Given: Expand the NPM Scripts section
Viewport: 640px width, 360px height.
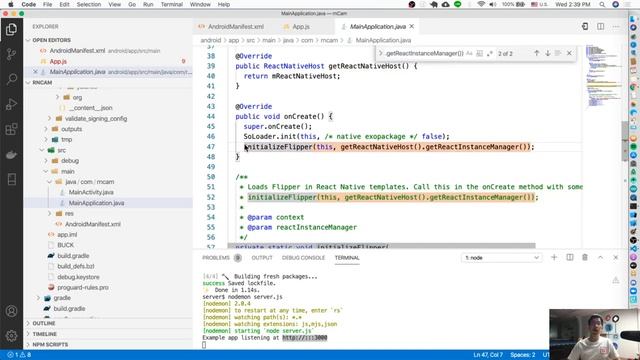Looking at the screenshot, I should click(50, 344).
